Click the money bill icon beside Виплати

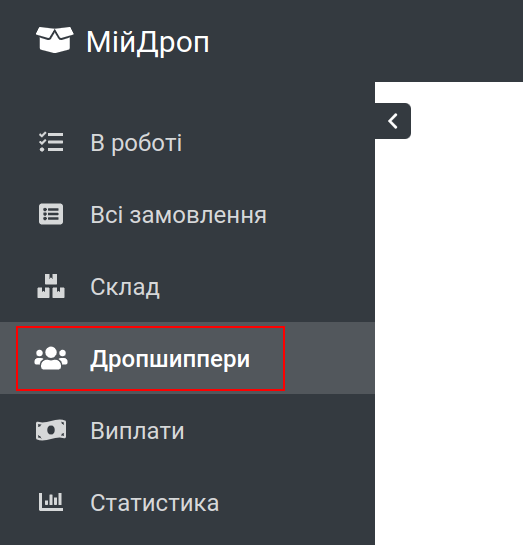click(x=51, y=430)
